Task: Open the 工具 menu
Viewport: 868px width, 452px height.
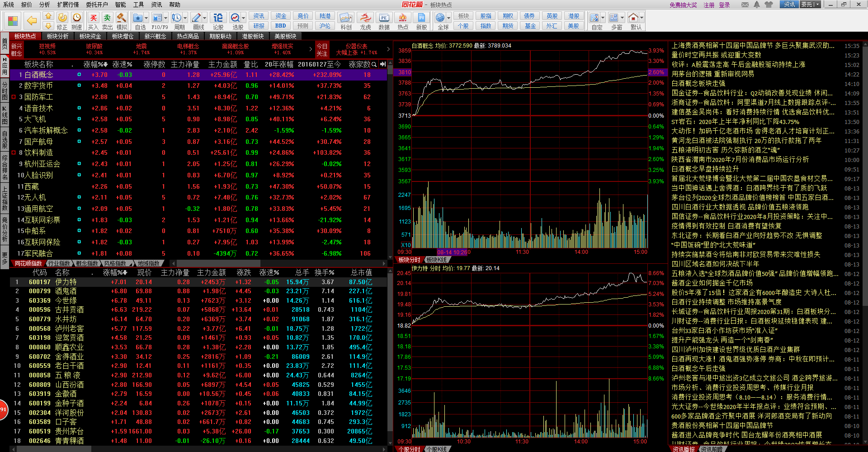Action: click(x=138, y=5)
